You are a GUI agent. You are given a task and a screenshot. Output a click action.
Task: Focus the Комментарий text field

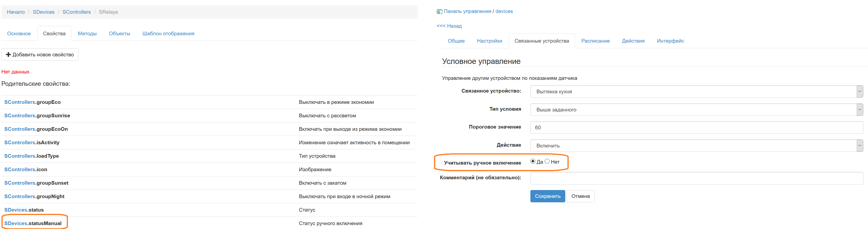click(x=696, y=178)
